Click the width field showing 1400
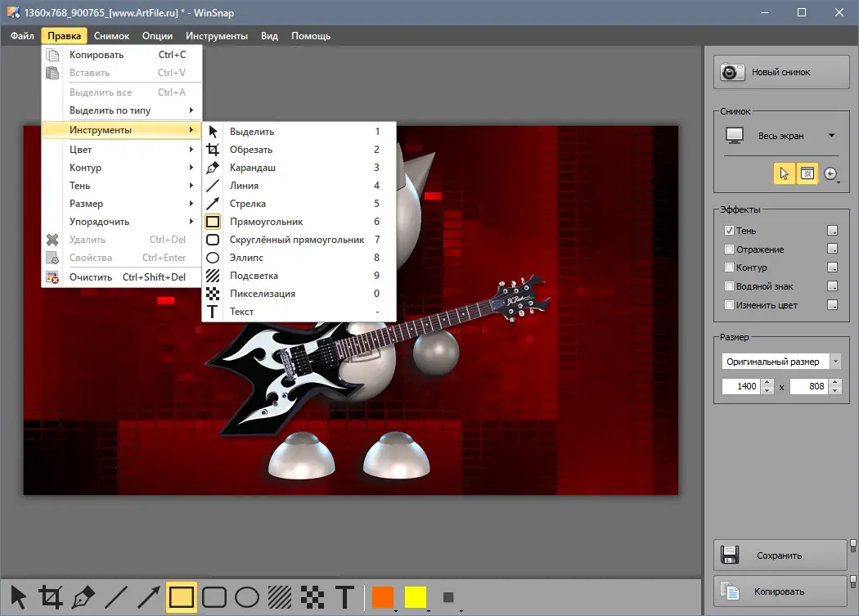 744,385
